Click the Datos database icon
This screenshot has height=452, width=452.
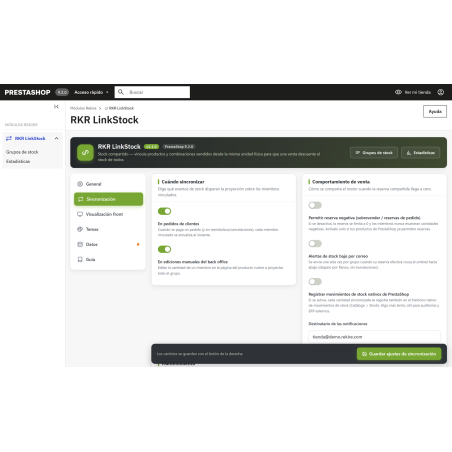(x=80, y=244)
